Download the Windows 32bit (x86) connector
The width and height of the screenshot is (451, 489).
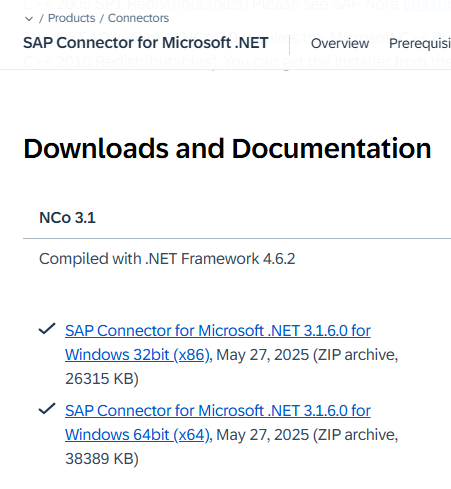218,342
